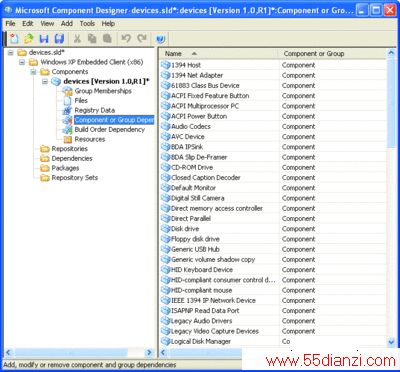The width and height of the screenshot is (400, 372).
Task: Sort list by Name column header
Action: 219,54
